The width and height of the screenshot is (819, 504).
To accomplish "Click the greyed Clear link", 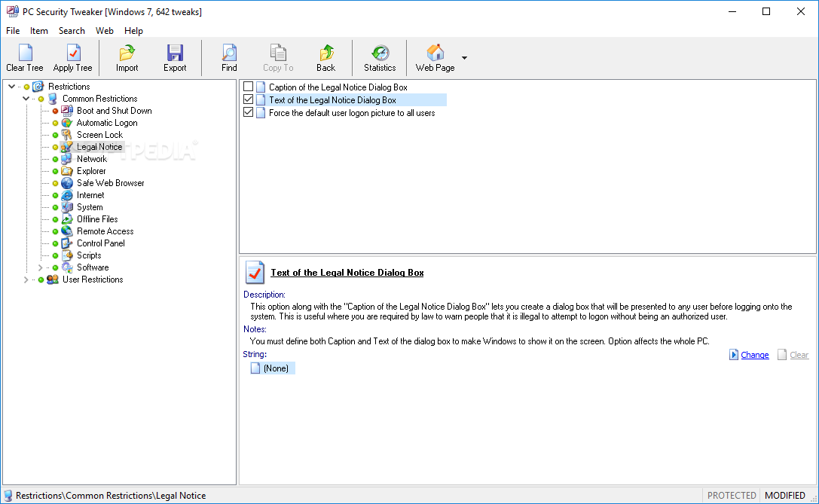I will pyautogui.click(x=799, y=355).
